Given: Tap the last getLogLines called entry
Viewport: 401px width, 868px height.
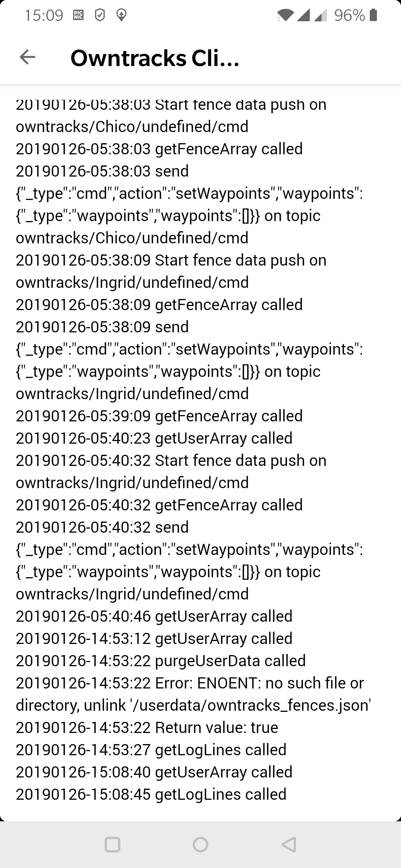Looking at the screenshot, I should [x=151, y=794].
